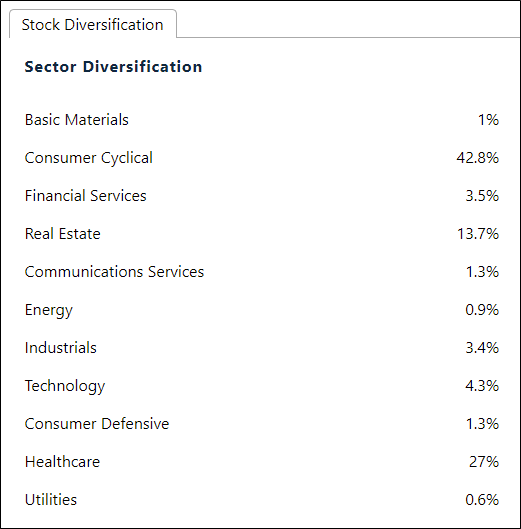Select the Energy sector label
The image size is (521, 529).
click(x=49, y=310)
